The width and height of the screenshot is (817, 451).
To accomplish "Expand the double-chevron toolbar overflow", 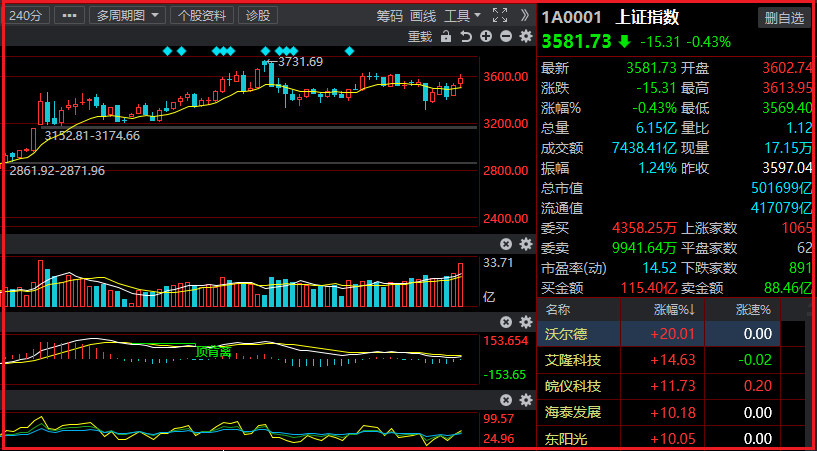I will (x=525, y=15).
